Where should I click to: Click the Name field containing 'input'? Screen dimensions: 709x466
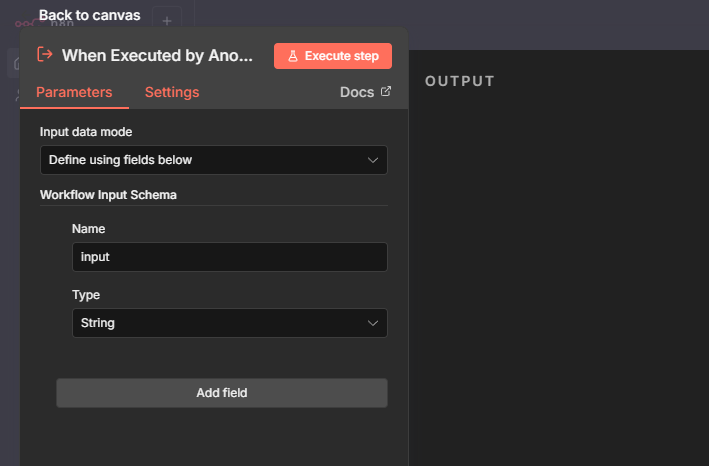pos(229,257)
